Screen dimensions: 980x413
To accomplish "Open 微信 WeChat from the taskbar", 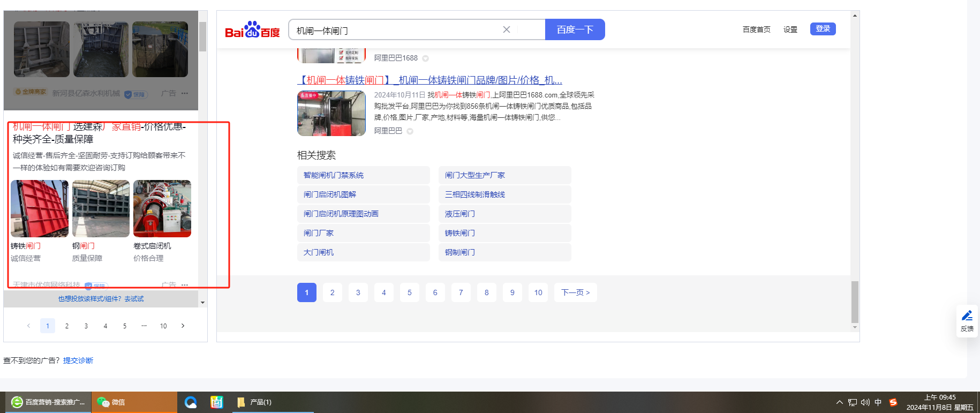I will click(x=134, y=402).
